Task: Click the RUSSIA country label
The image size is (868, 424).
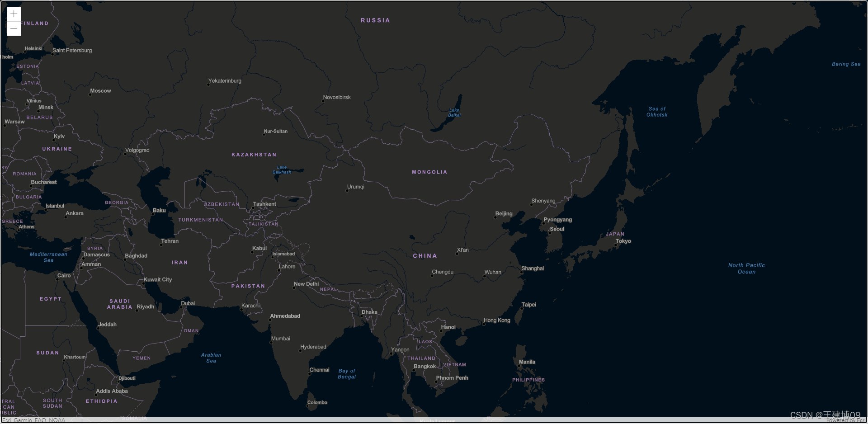Action: click(x=375, y=20)
